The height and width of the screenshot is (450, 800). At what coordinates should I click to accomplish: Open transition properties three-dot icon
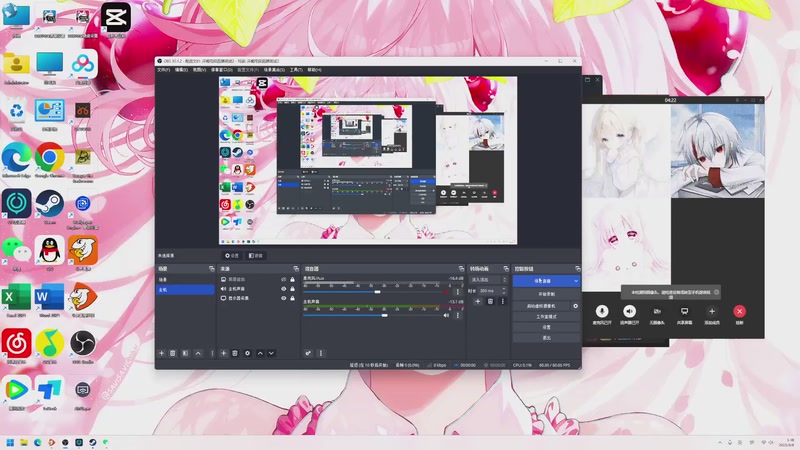[503, 302]
